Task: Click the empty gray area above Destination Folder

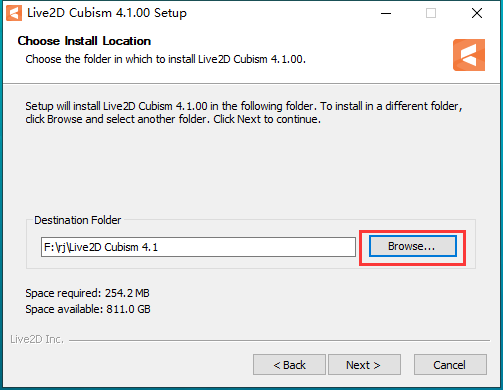Action: click(x=250, y=170)
